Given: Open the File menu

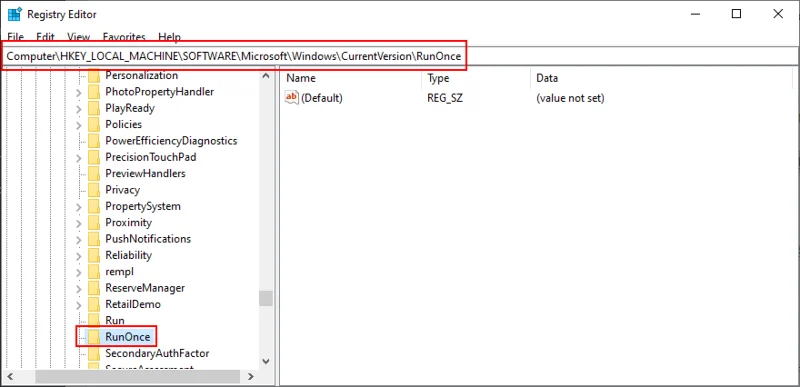Looking at the screenshot, I should click(15, 37).
